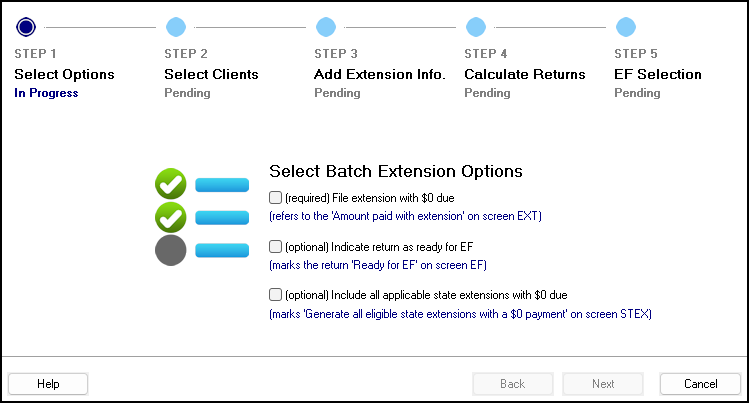The image size is (749, 403).
Task: Click the 'Amount paid with extension' blue note
Action: pos(405,216)
